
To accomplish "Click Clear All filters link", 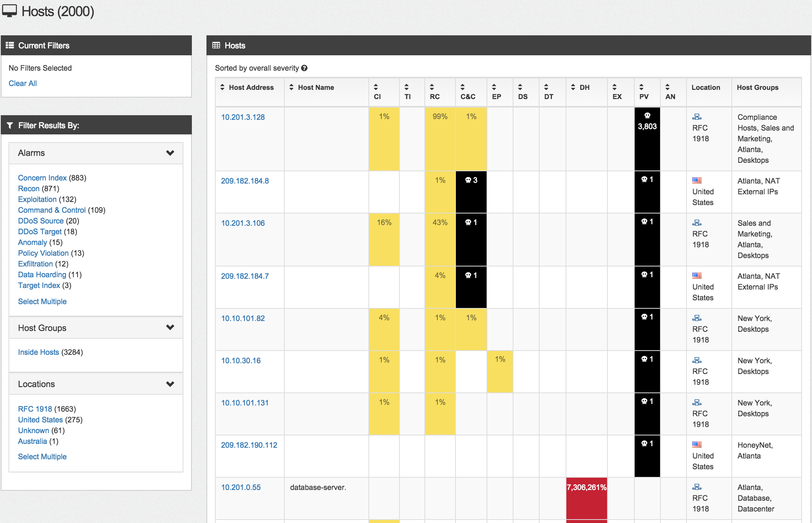I will [x=23, y=83].
